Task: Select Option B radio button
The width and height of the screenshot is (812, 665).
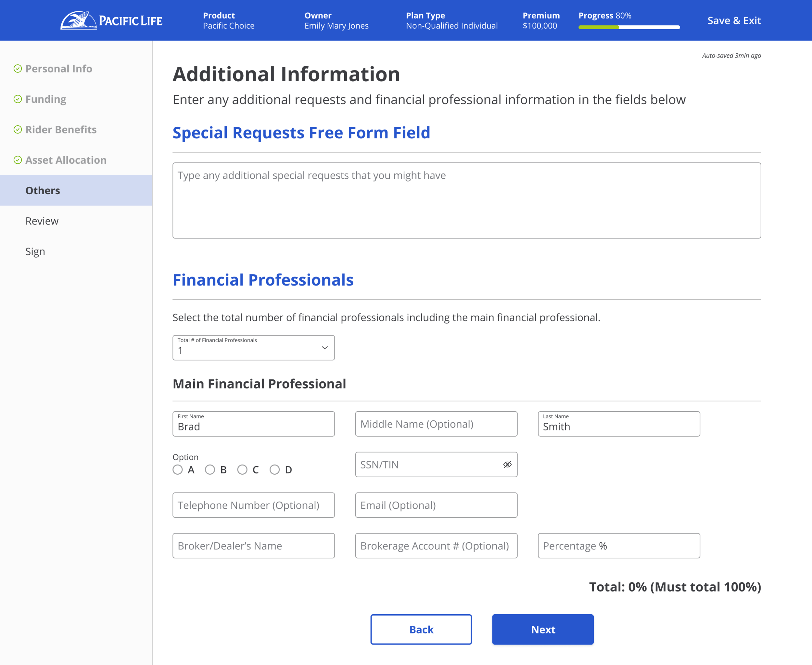Action: tap(210, 470)
